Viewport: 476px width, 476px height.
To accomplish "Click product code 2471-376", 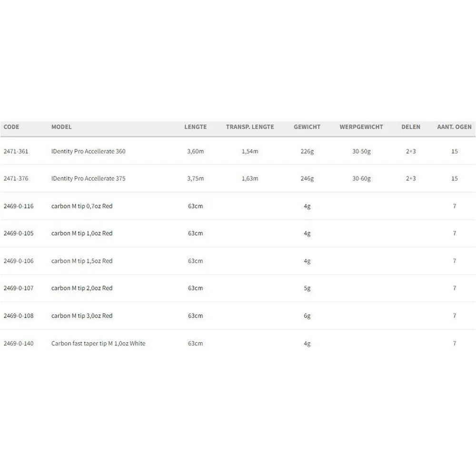I will point(16,178).
